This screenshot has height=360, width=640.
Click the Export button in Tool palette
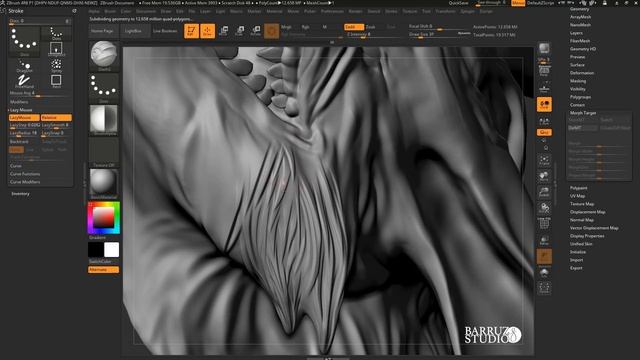point(576,268)
